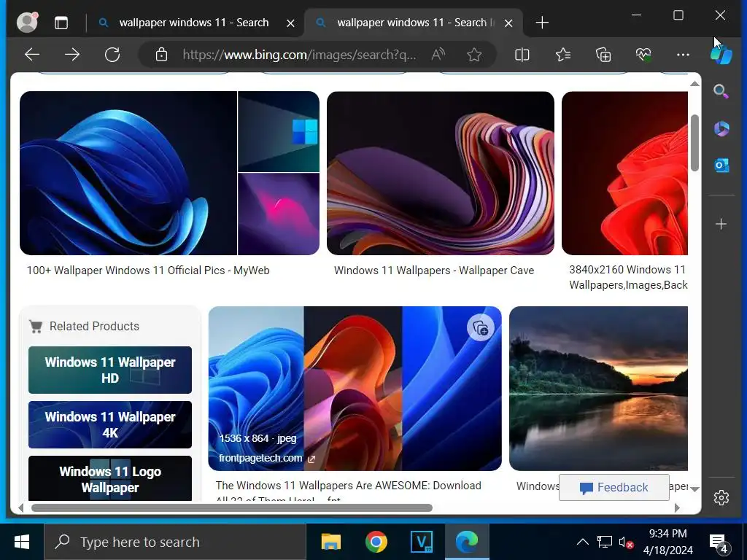Open the red bloom wallpaper thumbnail
This screenshot has width=747, height=560.
point(625,174)
